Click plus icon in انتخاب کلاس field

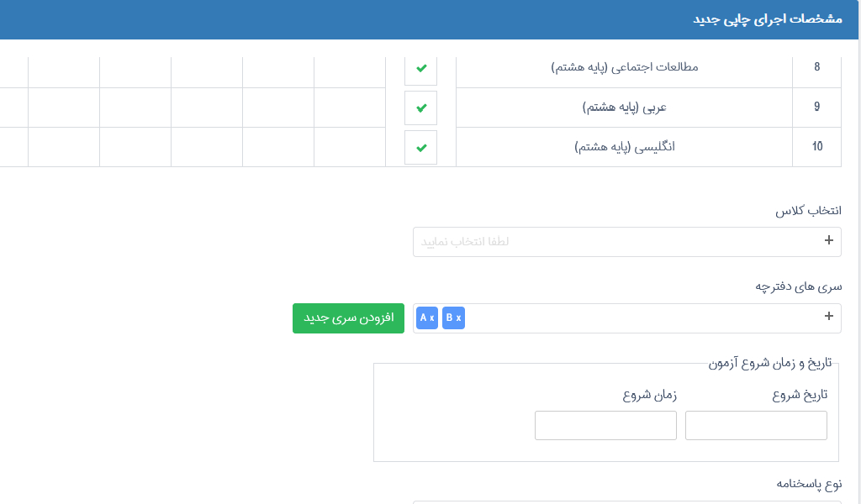(828, 241)
